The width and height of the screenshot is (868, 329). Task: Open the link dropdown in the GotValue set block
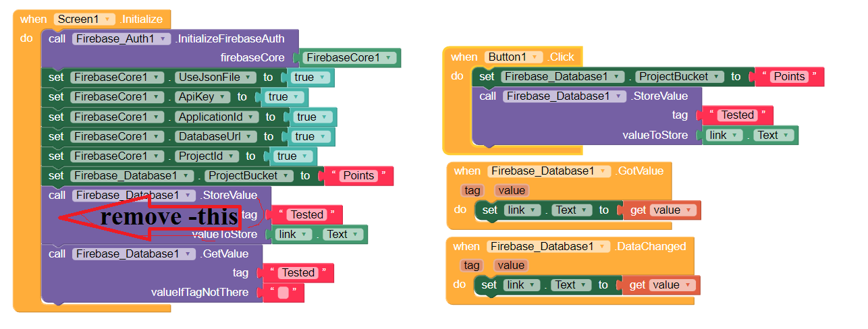point(522,210)
